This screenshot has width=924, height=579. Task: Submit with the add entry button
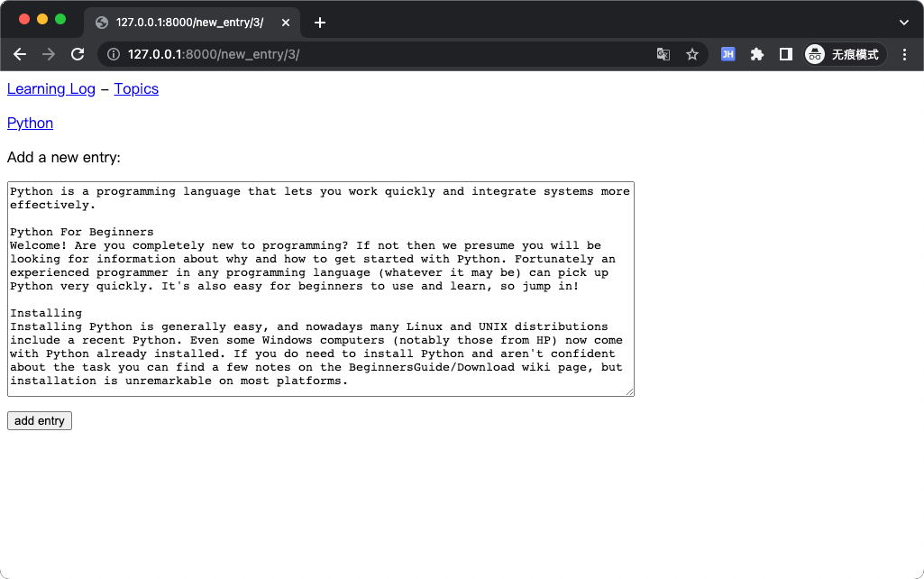pyautogui.click(x=40, y=421)
